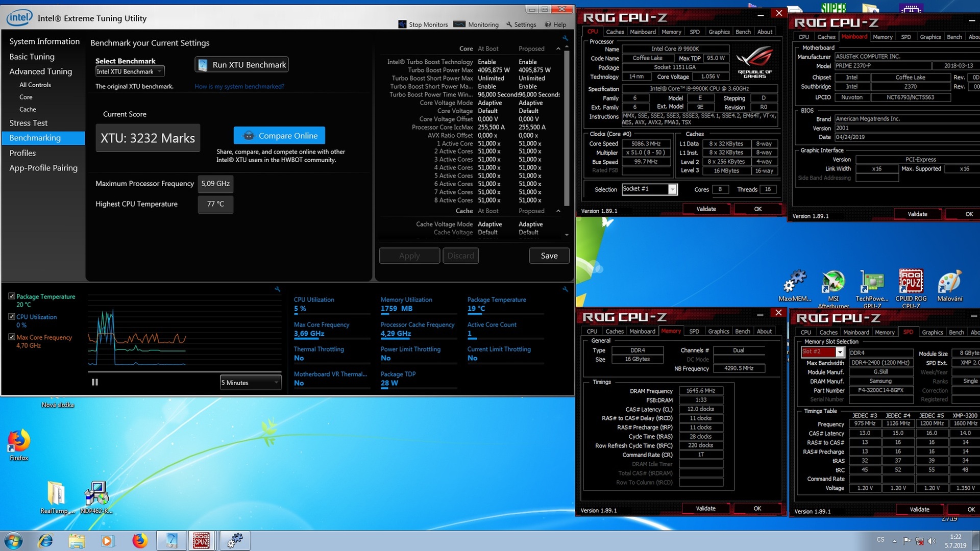980x551 pixels.
Task: Click settings panel vertical scrollbar
Action: pyautogui.click(x=566, y=128)
